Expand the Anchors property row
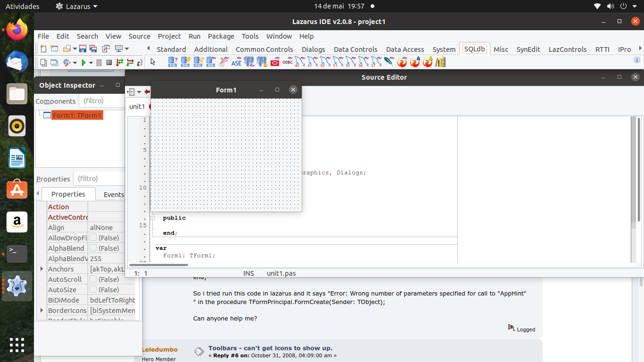The width and height of the screenshot is (644, 362). coord(42,269)
